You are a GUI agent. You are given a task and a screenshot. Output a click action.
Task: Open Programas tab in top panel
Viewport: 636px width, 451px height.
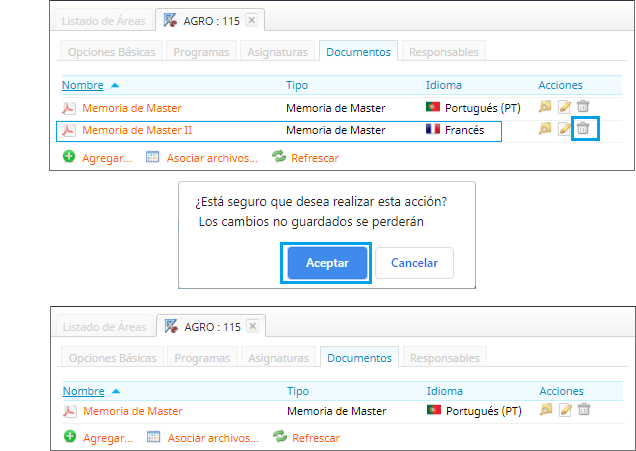[201, 52]
